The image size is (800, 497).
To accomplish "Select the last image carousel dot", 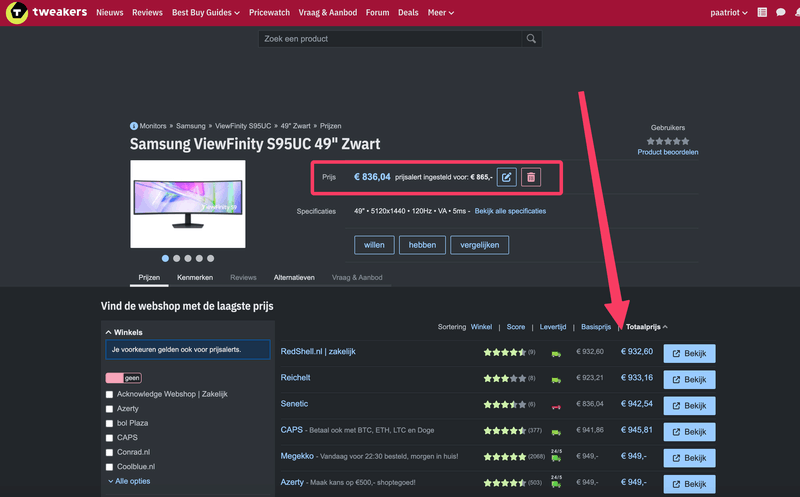I will click(211, 259).
